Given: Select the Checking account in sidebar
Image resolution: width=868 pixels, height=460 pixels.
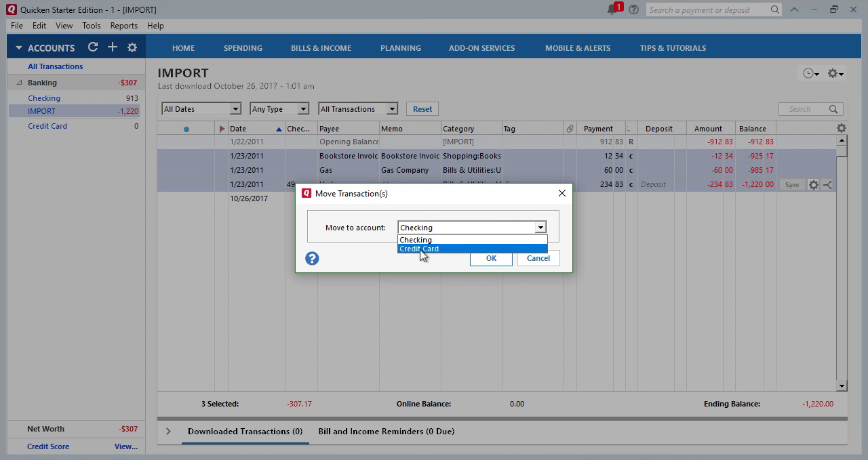Looking at the screenshot, I should (44, 98).
